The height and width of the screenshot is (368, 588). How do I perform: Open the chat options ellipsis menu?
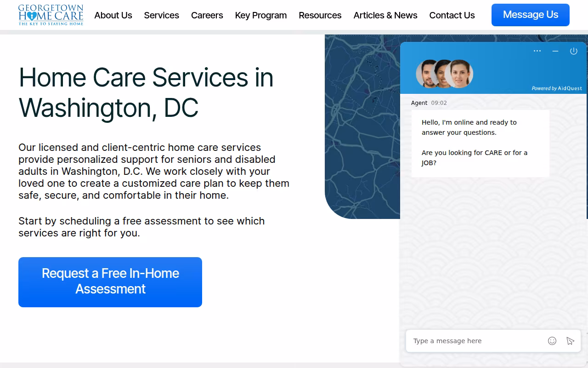[x=537, y=51]
